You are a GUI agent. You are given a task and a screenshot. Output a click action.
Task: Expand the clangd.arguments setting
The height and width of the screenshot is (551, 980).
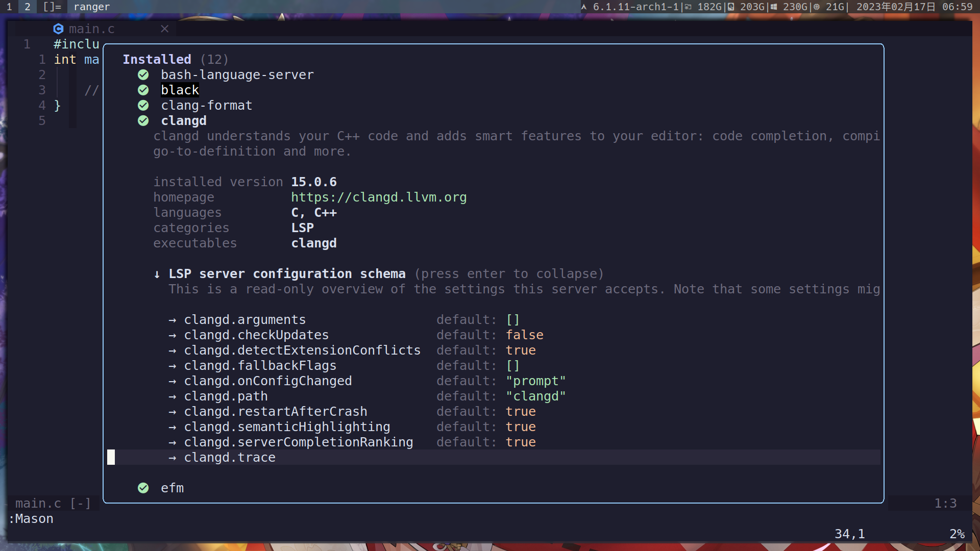[245, 319]
